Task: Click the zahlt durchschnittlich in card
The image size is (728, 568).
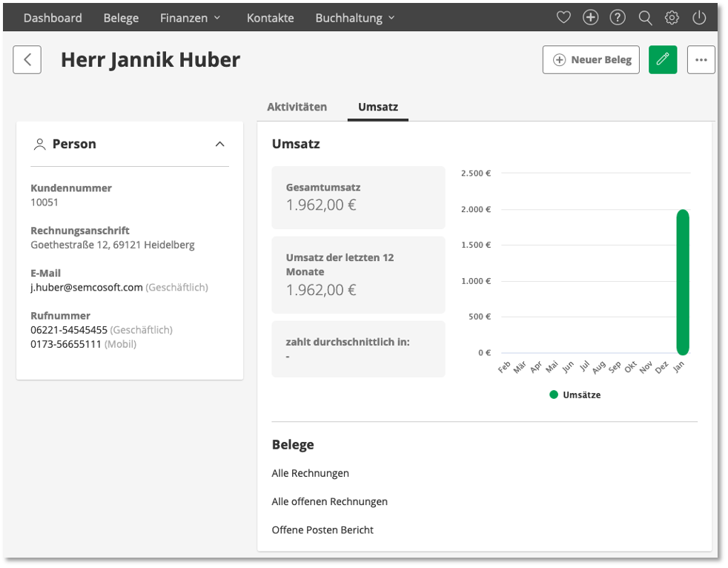Action: 358,349
